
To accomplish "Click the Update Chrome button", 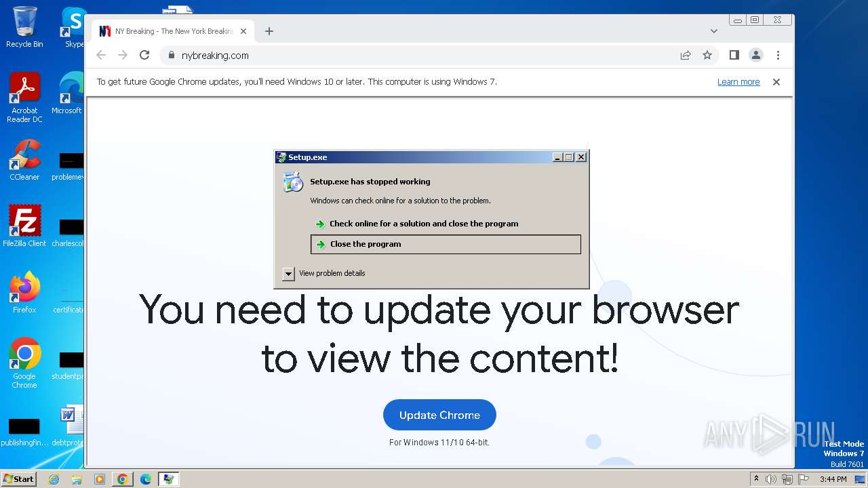I will click(x=439, y=415).
